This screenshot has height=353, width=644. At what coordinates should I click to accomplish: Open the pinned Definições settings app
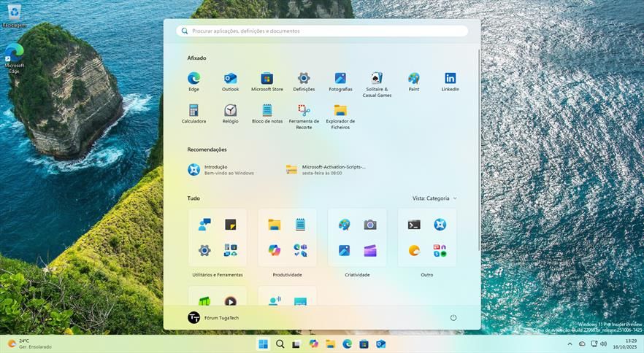(304, 81)
